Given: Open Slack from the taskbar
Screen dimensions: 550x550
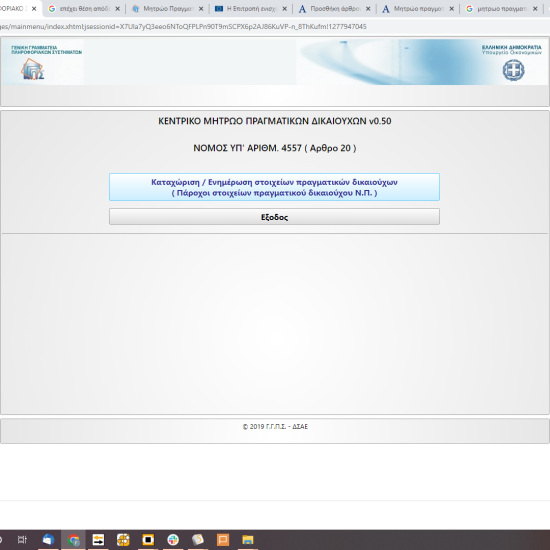Looking at the screenshot, I should 173,539.
